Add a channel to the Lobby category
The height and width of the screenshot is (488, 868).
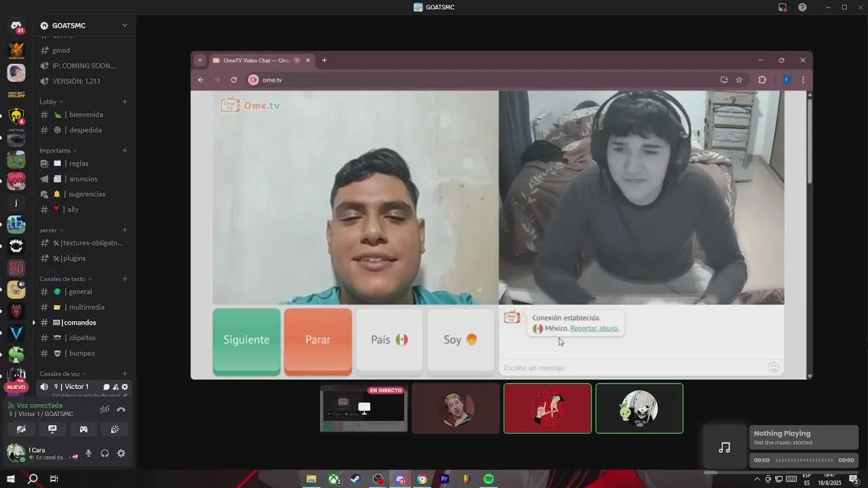click(125, 102)
